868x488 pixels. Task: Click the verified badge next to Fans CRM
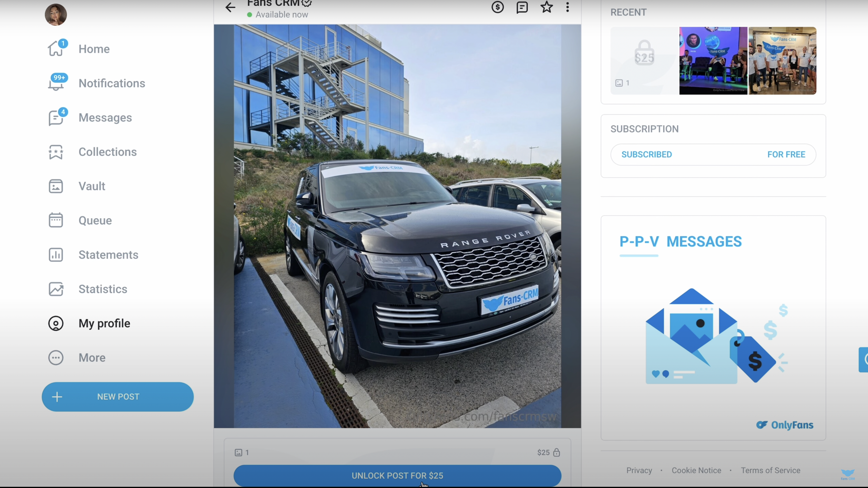click(307, 3)
